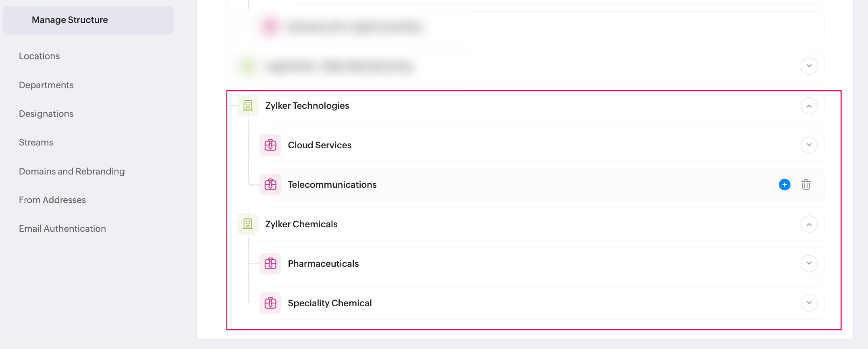The image size is (868, 349).
Task: Select the Manage Structure item
Action: pyautogui.click(x=70, y=20)
